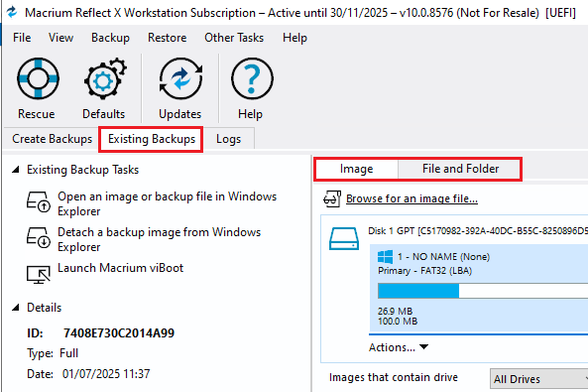
Task: Collapse the Details section
Action: 16,308
